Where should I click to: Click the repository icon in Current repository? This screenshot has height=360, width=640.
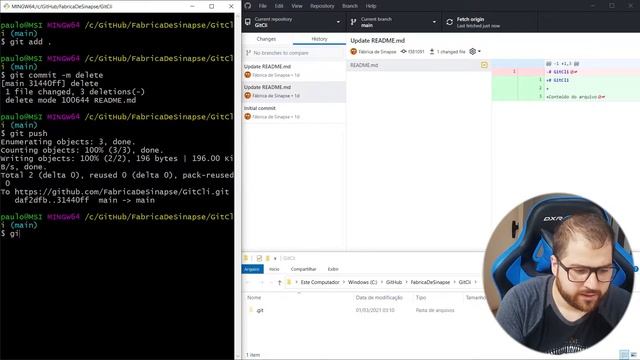click(247, 22)
